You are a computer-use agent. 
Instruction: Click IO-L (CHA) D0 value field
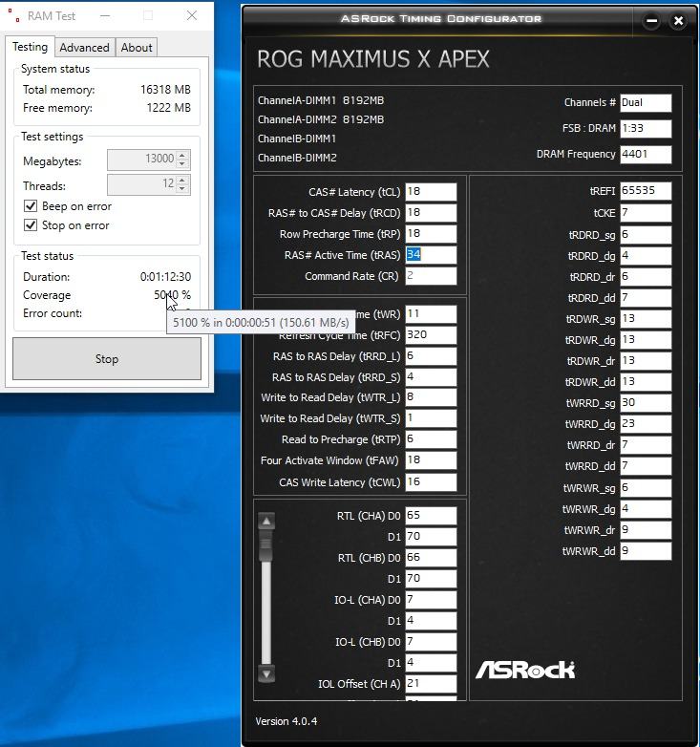(431, 599)
